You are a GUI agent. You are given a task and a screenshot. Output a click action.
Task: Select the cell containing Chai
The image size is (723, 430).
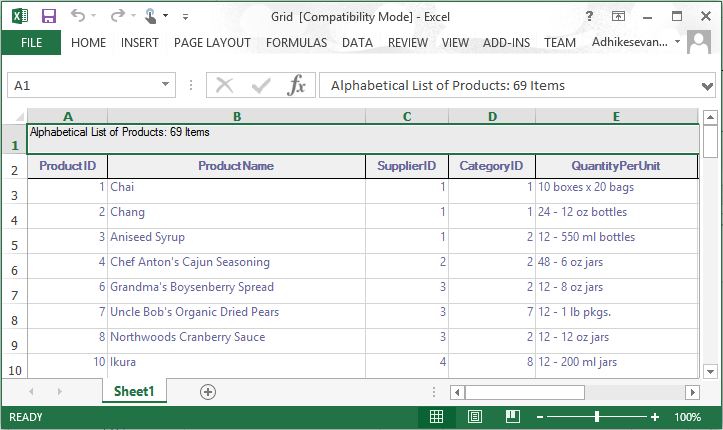(237, 191)
